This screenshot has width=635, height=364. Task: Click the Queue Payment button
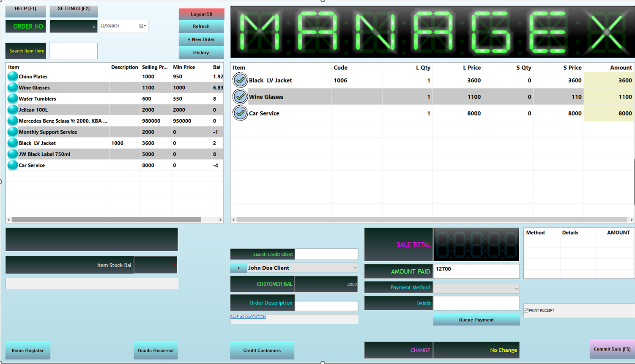(476, 320)
